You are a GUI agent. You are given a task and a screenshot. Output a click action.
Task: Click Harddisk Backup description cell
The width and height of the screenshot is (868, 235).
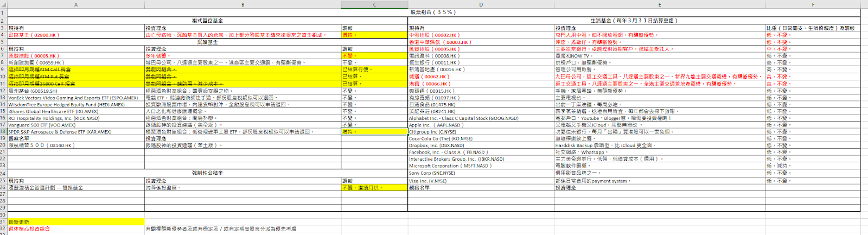(x=660, y=145)
